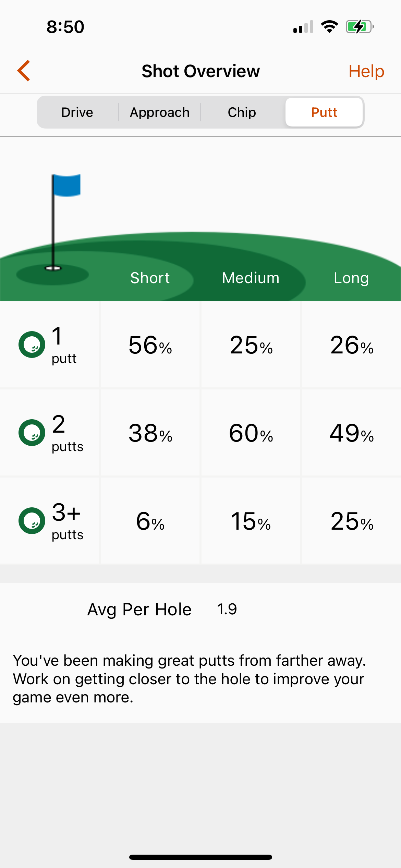Tap the battery charging icon
The width and height of the screenshot is (401, 868).
pyautogui.click(x=360, y=27)
